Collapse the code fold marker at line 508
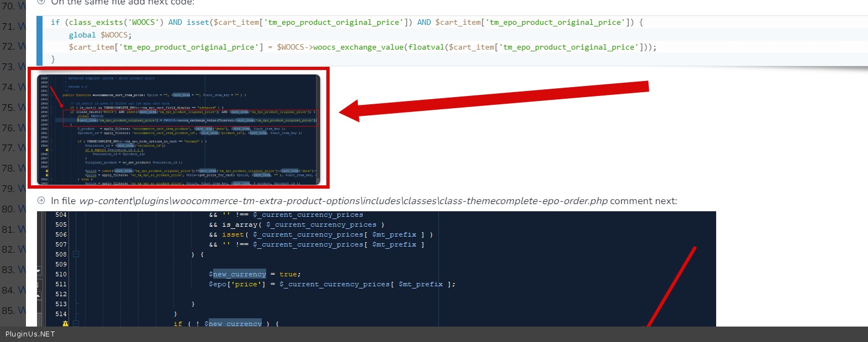The image size is (868, 342). (76, 254)
